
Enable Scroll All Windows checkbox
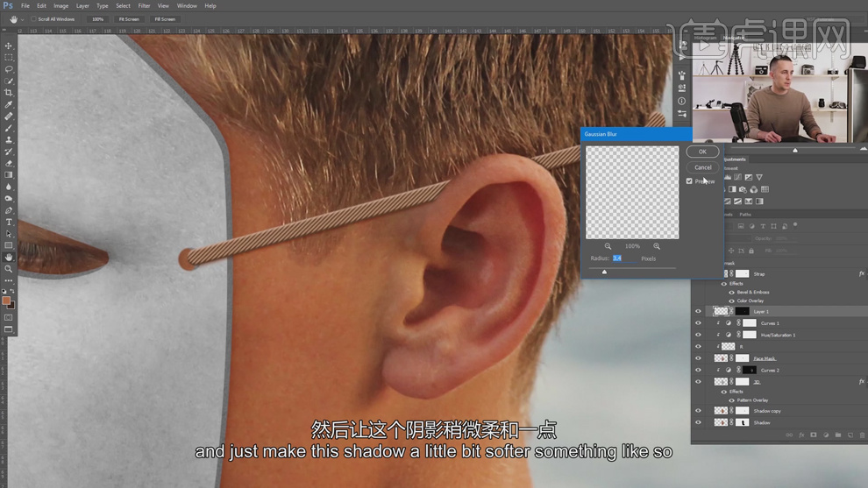point(34,18)
